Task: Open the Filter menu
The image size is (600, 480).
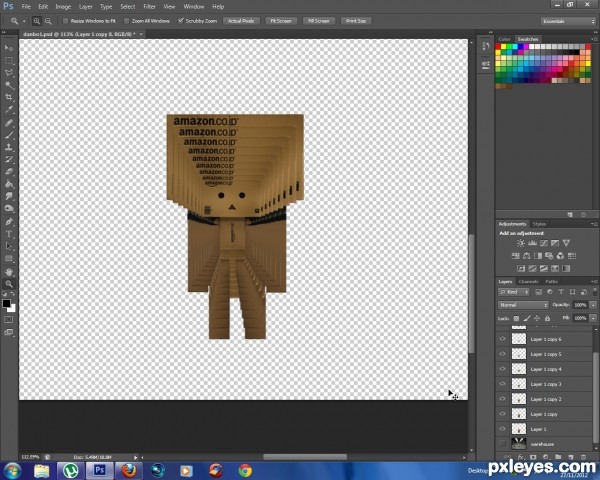Action: click(x=149, y=7)
